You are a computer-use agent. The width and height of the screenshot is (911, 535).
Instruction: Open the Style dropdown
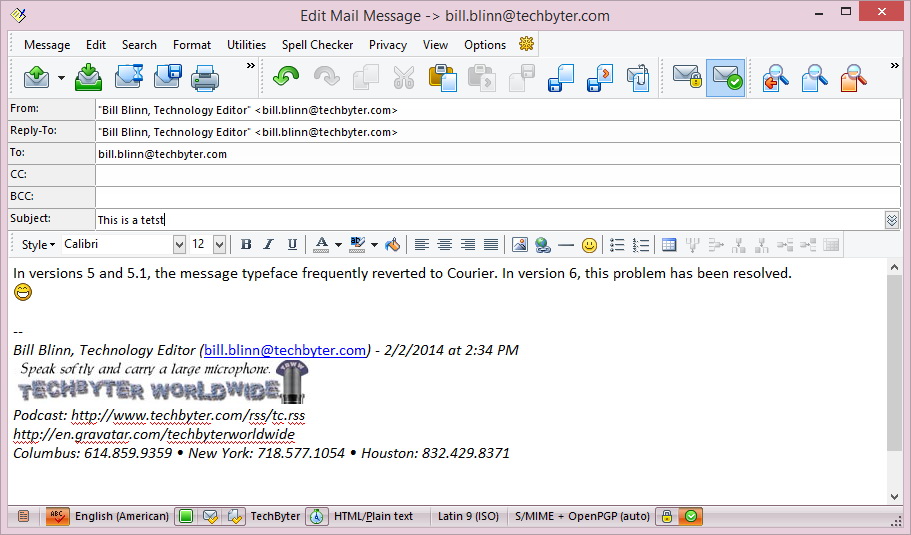[x=38, y=245]
